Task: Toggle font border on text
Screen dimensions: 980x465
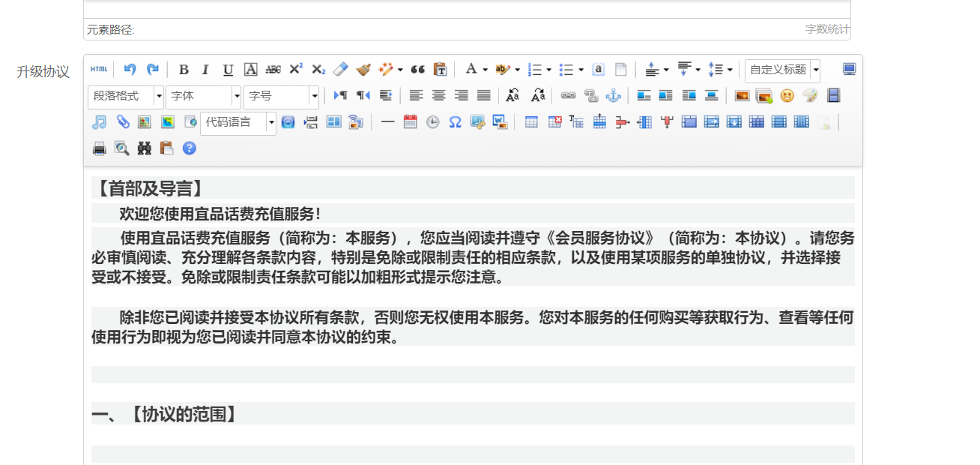Action: point(251,70)
